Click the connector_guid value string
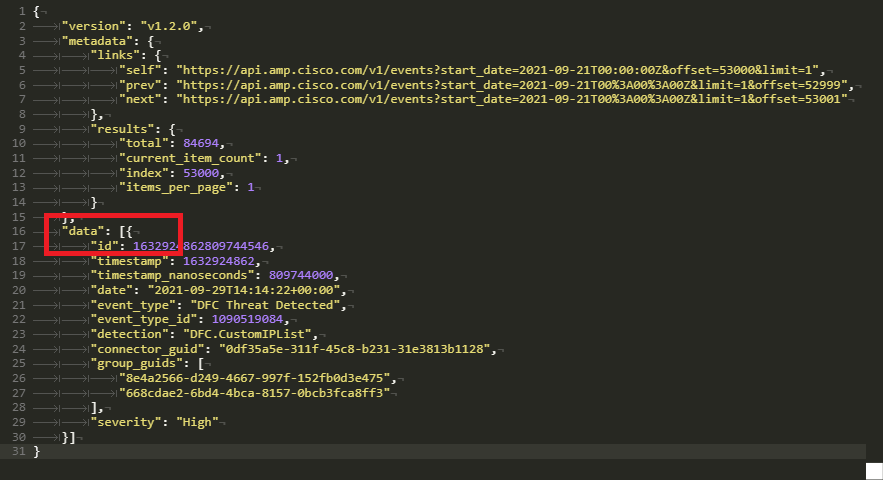This screenshot has height=480, width=883. tap(357, 348)
